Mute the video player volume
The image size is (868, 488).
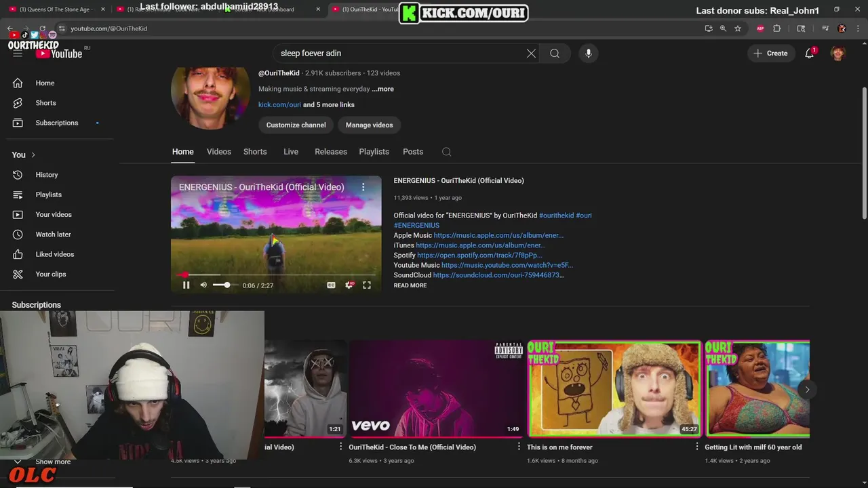point(203,285)
